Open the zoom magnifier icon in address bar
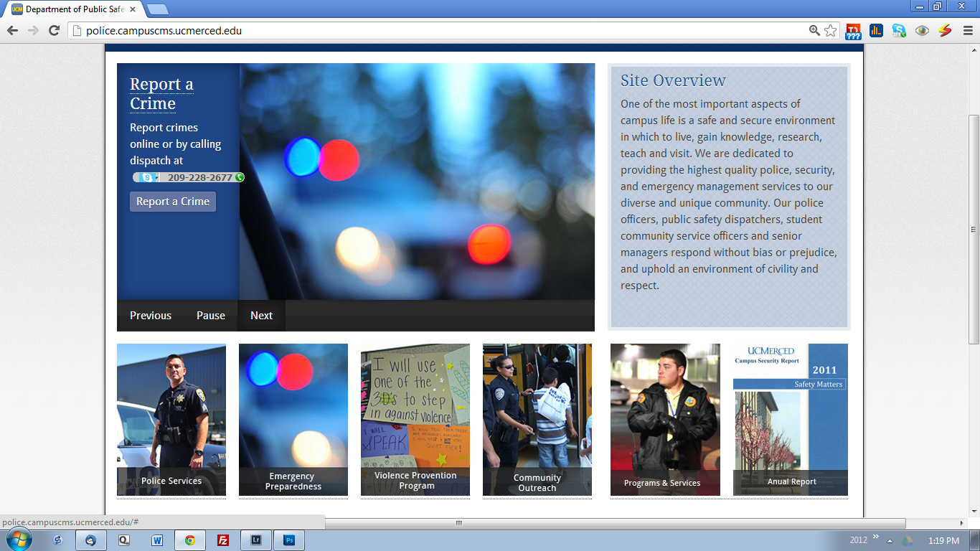 point(814,30)
